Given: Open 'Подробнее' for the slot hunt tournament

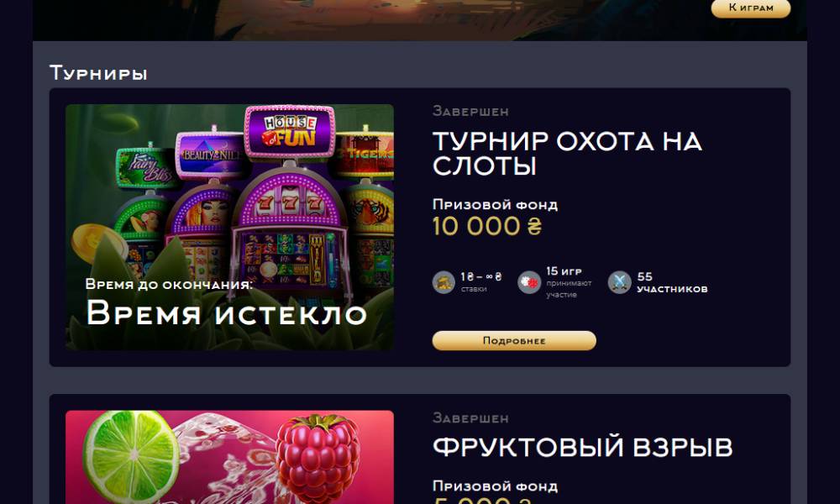Looking at the screenshot, I should (514, 341).
